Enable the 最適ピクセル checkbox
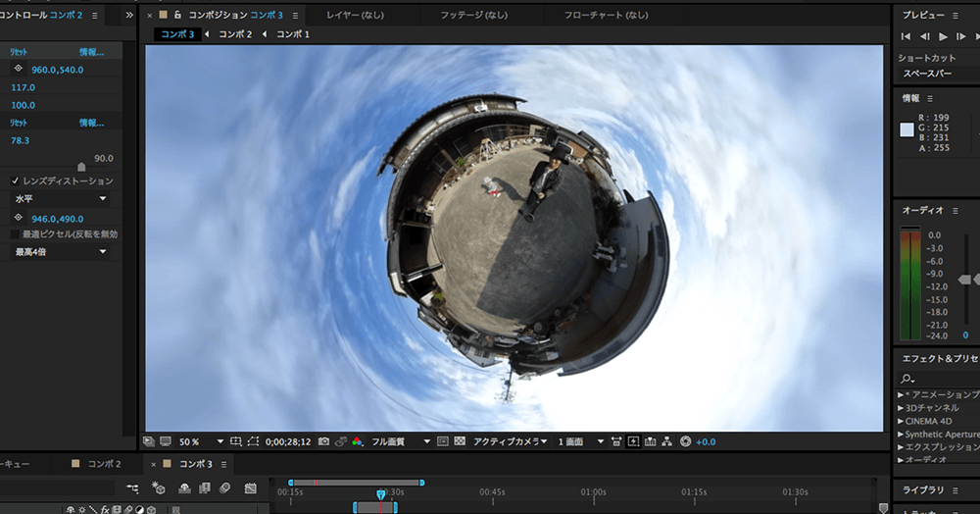Image resolution: width=980 pixels, height=514 pixels. pyautogui.click(x=15, y=234)
